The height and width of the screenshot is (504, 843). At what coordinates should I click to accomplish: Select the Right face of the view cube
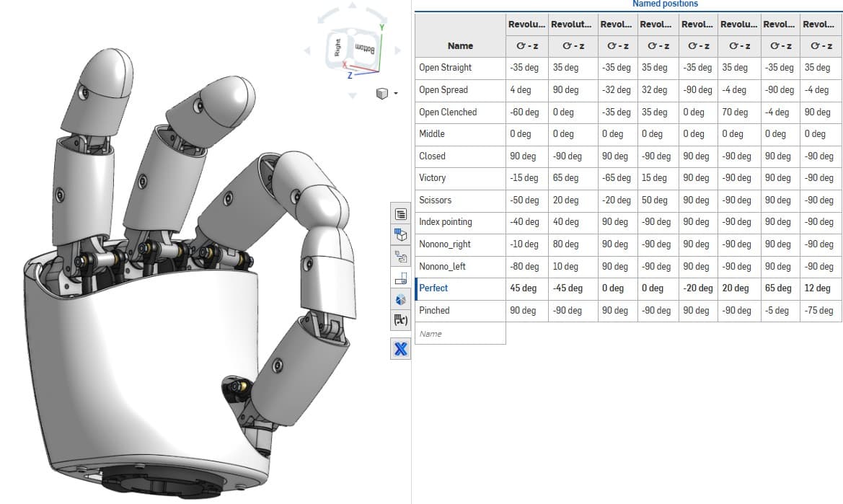click(337, 48)
